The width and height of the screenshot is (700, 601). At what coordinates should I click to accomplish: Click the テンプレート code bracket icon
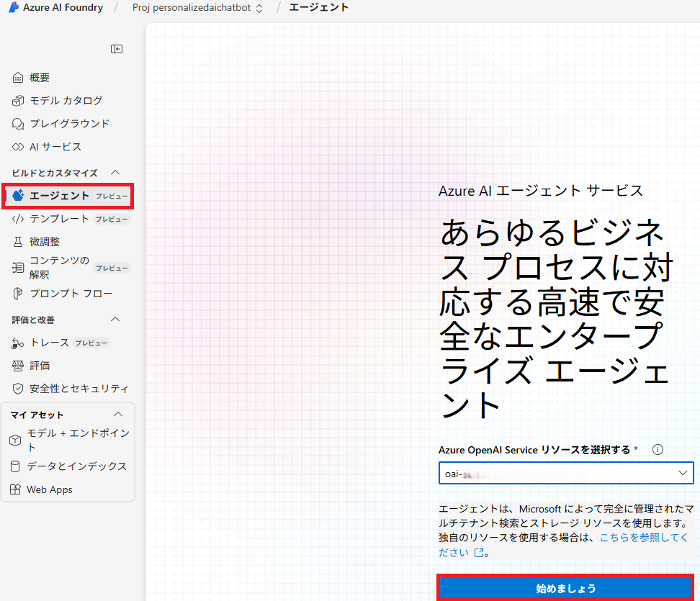click(18, 219)
